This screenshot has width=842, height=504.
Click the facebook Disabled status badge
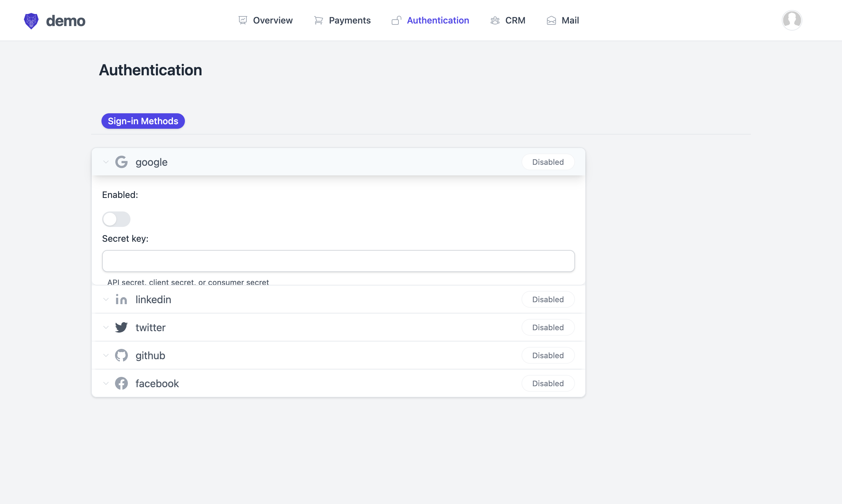click(548, 383)
